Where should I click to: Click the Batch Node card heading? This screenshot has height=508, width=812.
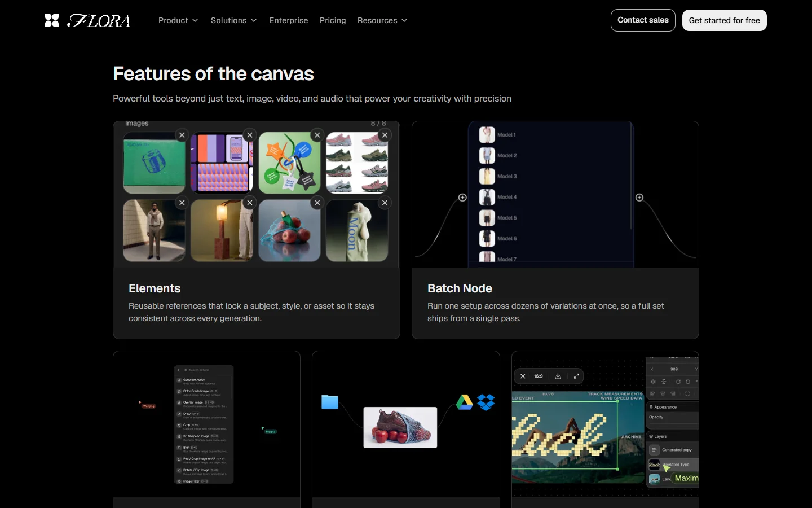tap(460, 288)
